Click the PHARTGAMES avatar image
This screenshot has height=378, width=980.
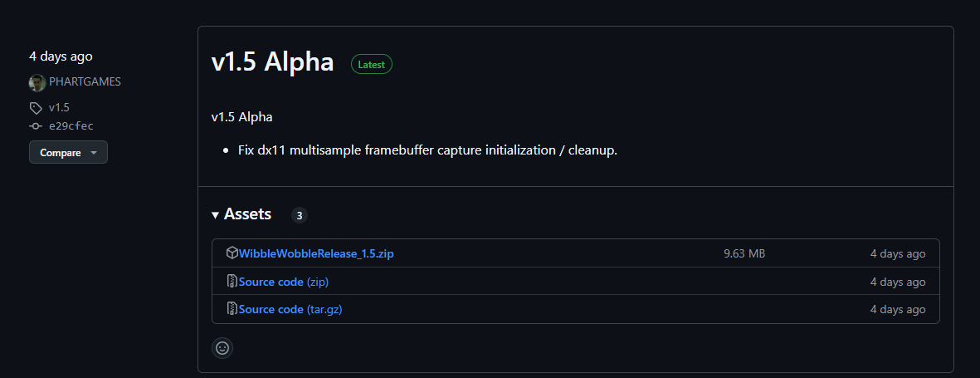tap(37, 82)
